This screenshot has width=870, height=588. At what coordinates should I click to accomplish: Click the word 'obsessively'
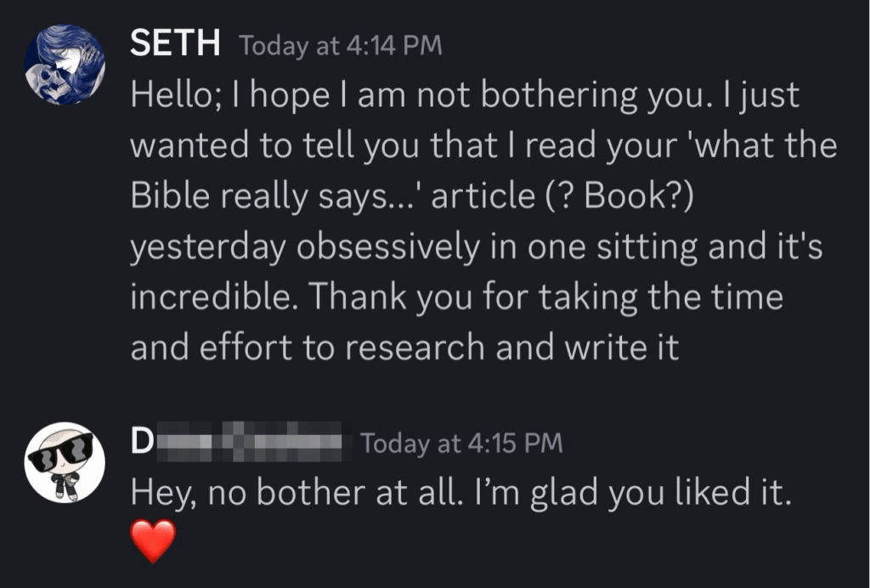pyautogui.click(x=387, y=247)
